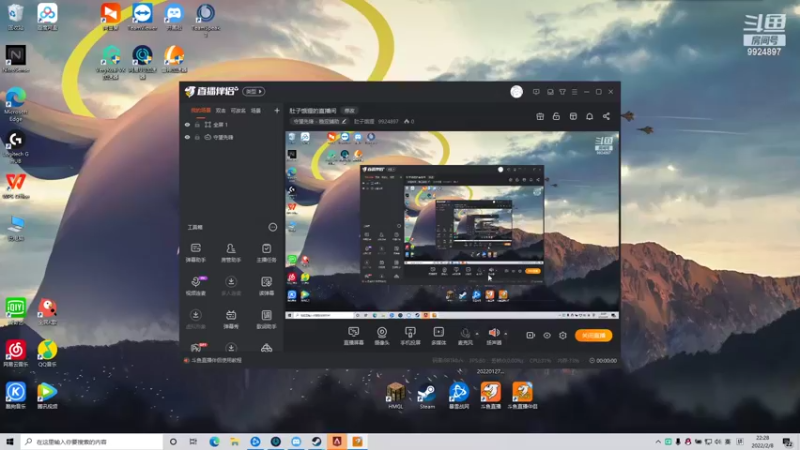Add a new scene with the plus icon
This screenshot has width=800, height=450.
tap(277, 110)
